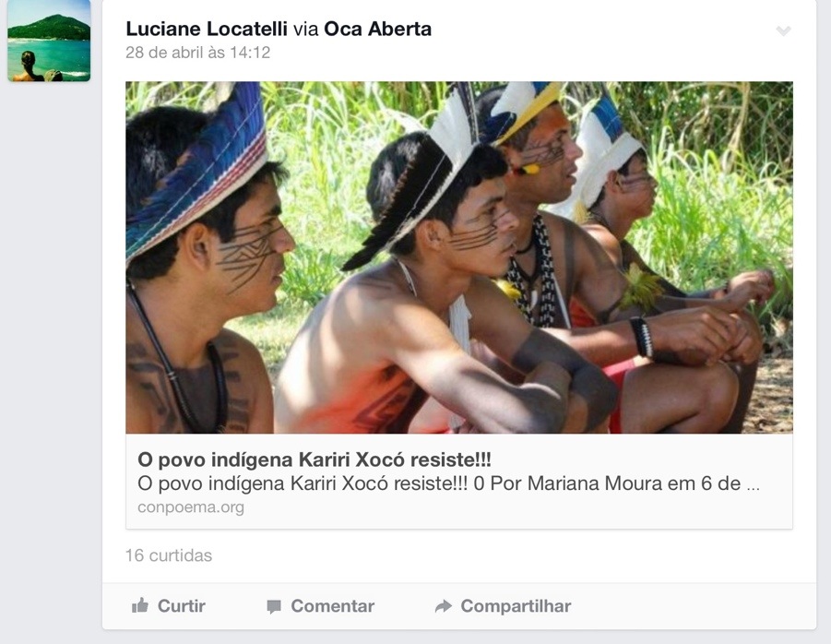
Task: Open the 28 de abril às 14:12 timestamp
Action: 197,53
